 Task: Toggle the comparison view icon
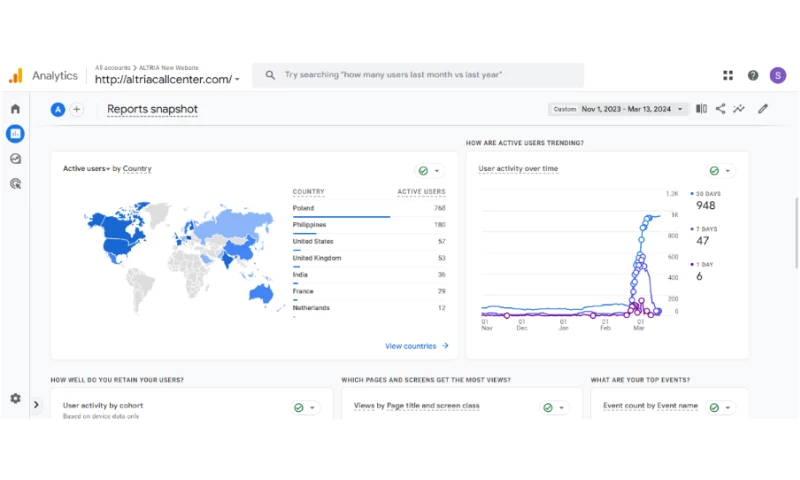point(701,109)
